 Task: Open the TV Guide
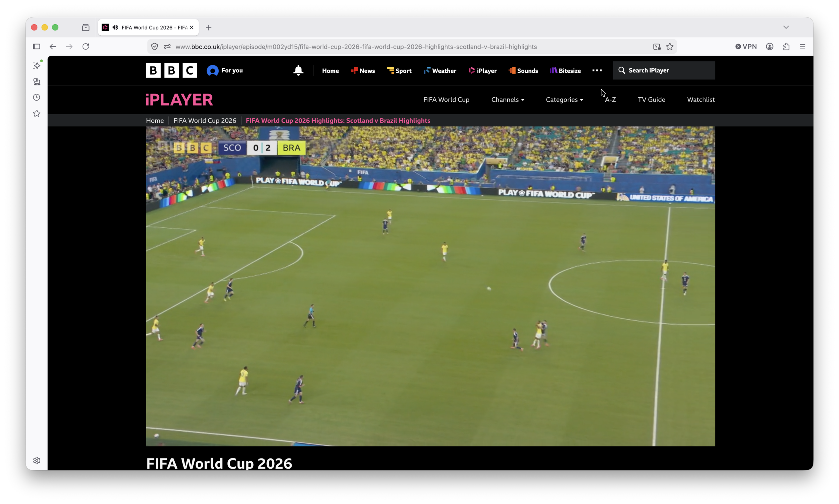(x=652, y=100)
